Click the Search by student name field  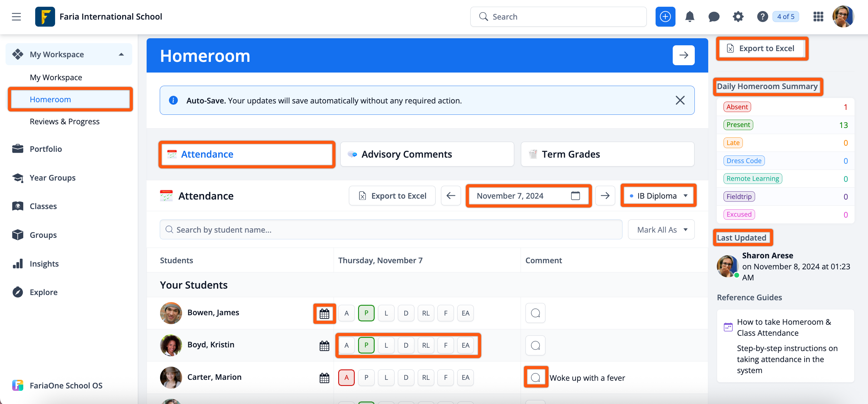[x=391, y=230]
